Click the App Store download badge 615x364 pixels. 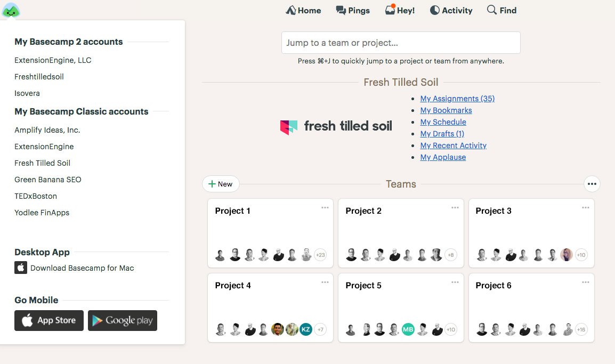[48, 320]
